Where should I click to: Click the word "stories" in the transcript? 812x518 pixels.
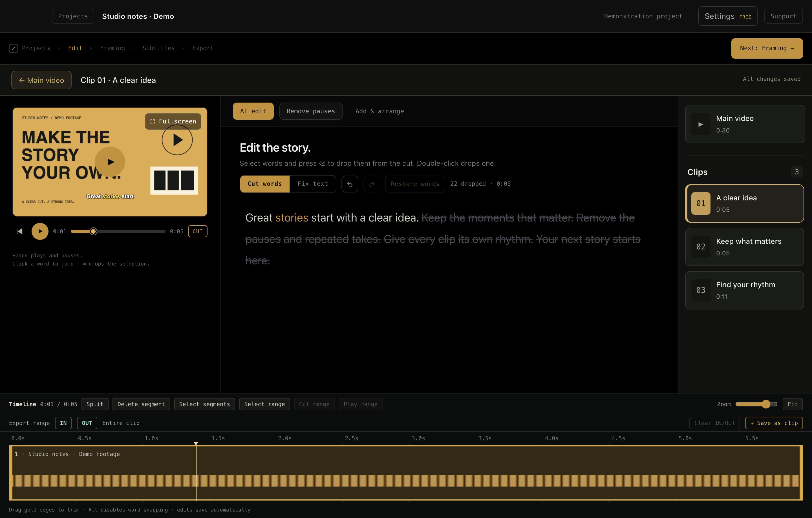coord(292,218)
